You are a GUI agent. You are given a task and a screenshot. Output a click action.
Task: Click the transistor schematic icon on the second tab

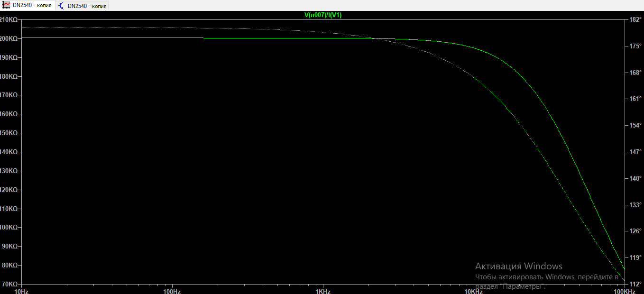pos(61,6)
